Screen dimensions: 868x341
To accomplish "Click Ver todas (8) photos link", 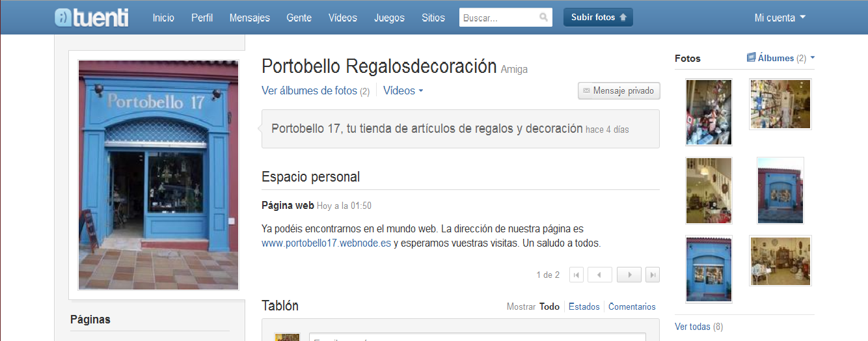I will coord(698,327).
